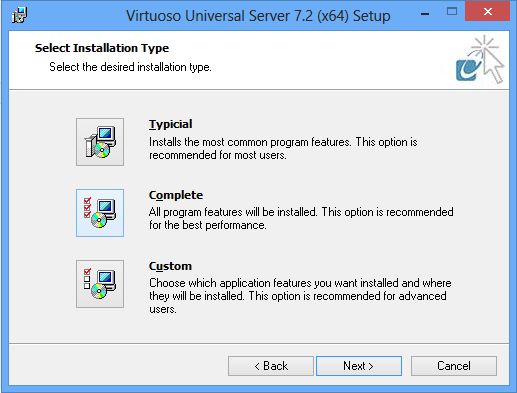Click the Typical option description text
This screenshot has width=517, height=393.
coord(283,149)
